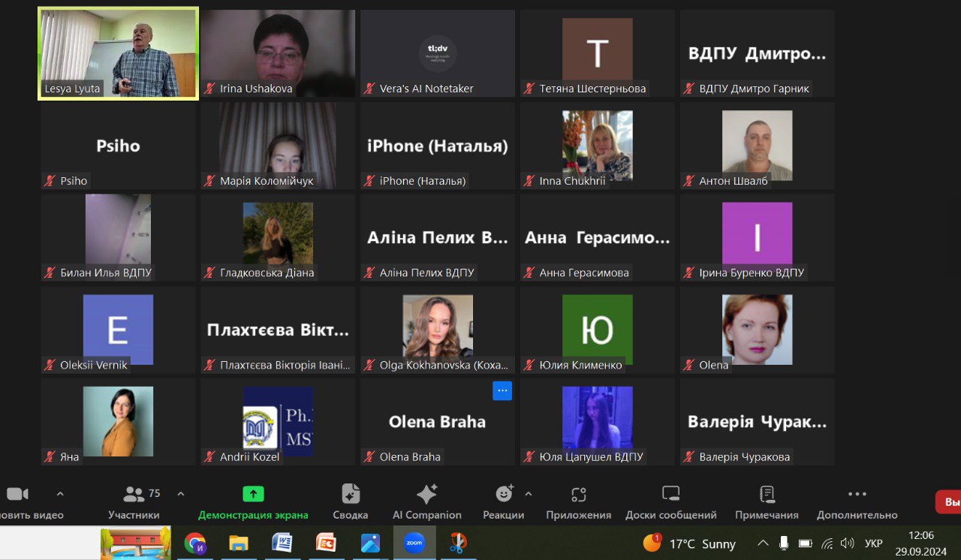Select Анна Герасимова participant tile

pyautogui.click(x=598, y=238)
